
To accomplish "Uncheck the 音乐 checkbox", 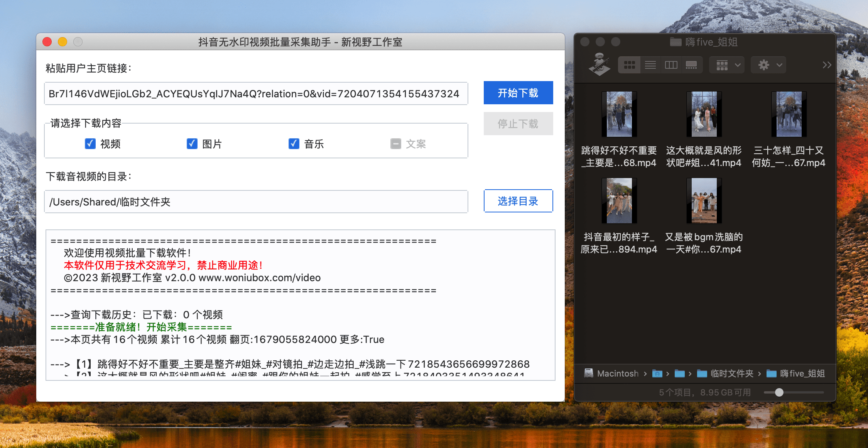I will (294, 144).
